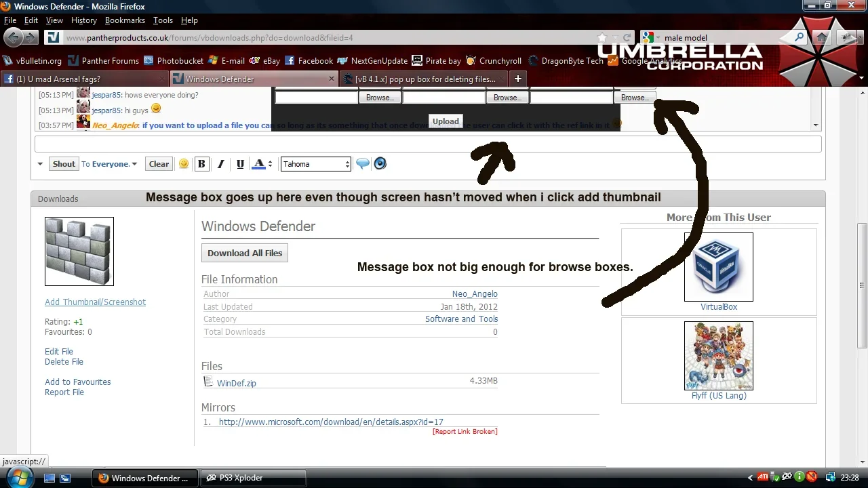The image size is (868, 488).
Task: Click the Download All Files button
Action: (244, 252)
